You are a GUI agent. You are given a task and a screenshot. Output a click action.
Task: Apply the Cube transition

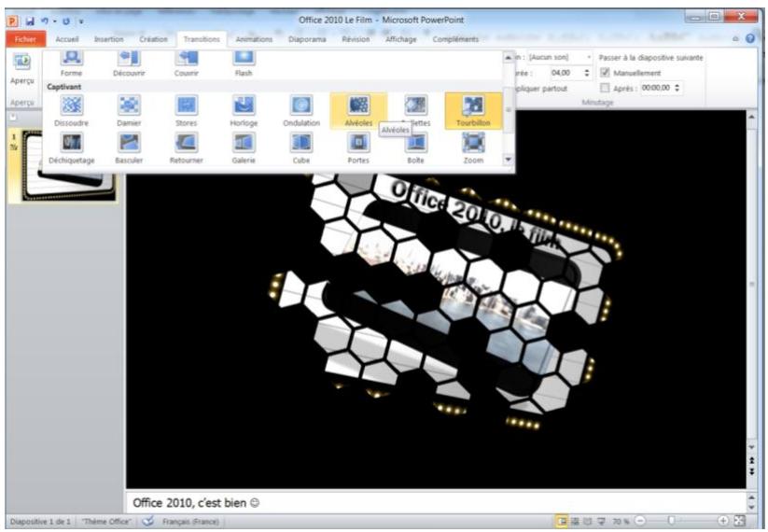[301, 148]
